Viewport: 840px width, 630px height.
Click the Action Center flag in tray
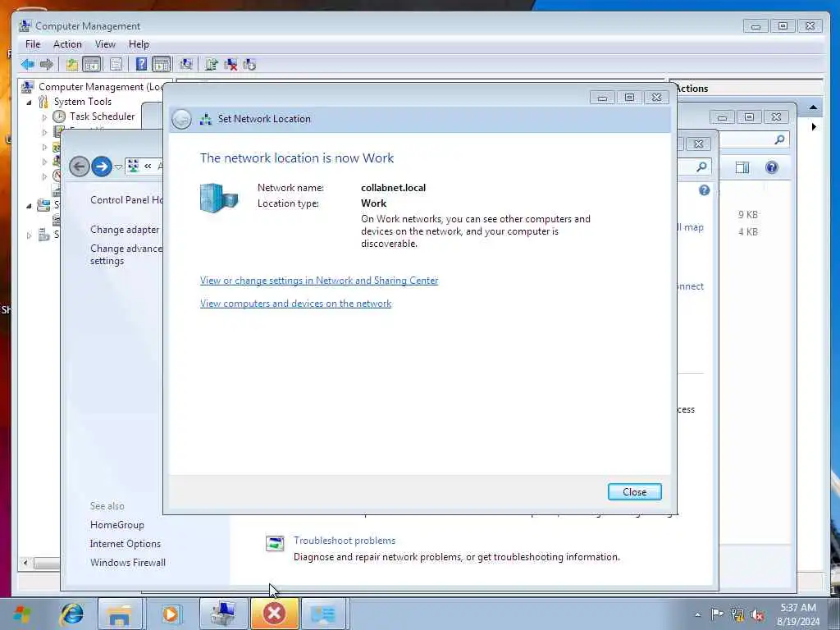click(x=717, y=614)
